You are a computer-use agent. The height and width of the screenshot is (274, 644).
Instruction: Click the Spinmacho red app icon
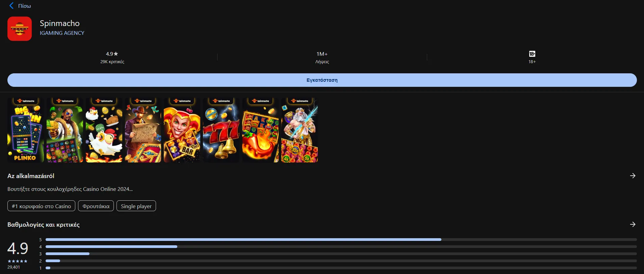click(x=20, y=29)
